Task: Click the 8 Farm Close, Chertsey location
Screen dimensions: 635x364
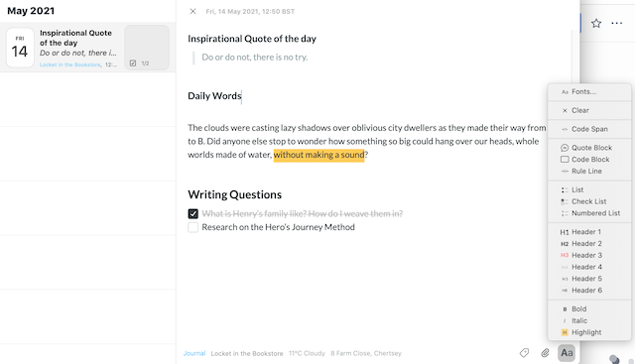Action: pos(366,353)
